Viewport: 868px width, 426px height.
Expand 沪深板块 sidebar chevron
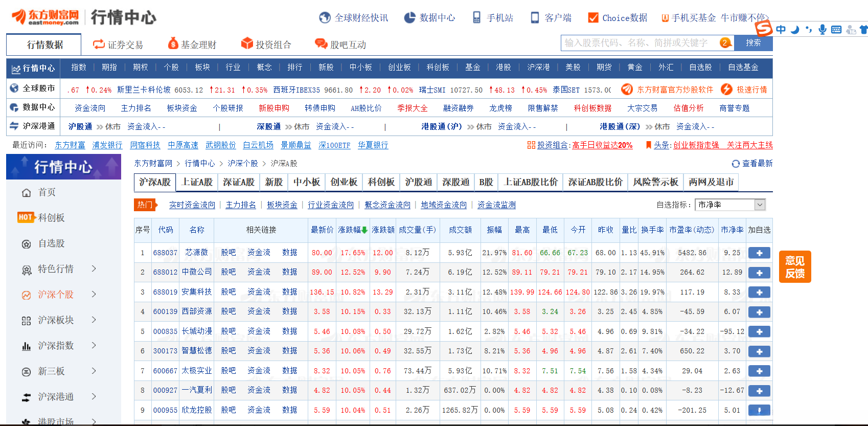[x=94, y=320]
